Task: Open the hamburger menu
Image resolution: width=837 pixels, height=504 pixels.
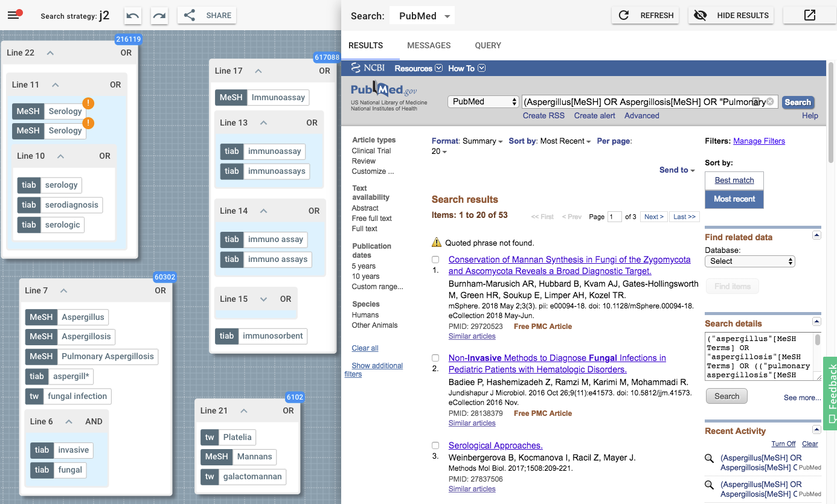Action: pos(14,15)
